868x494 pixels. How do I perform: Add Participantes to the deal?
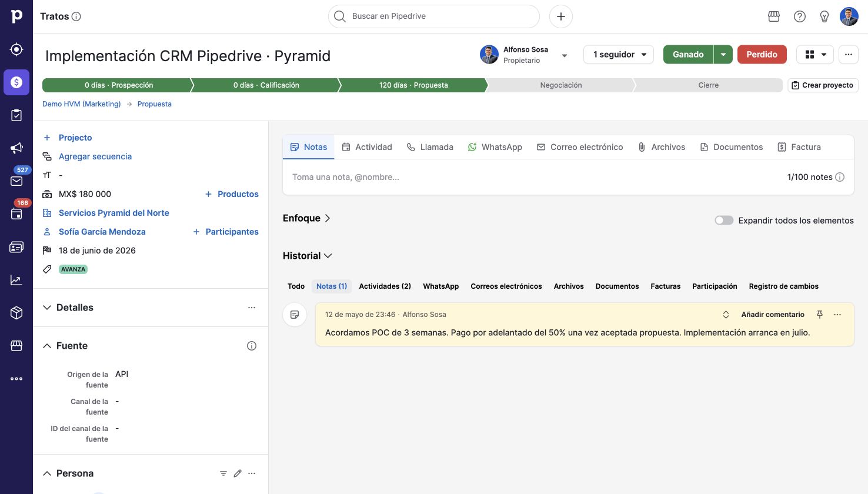[x=226, y=232]
